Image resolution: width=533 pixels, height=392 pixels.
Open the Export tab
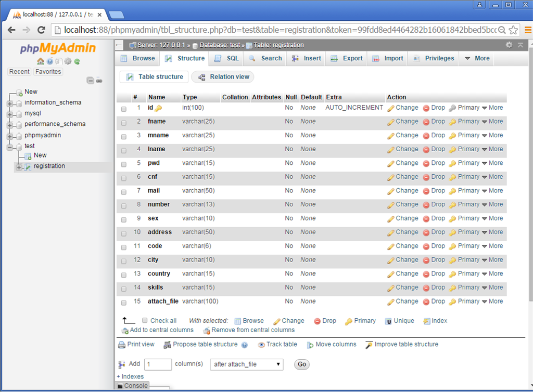[x=347, y=58]
